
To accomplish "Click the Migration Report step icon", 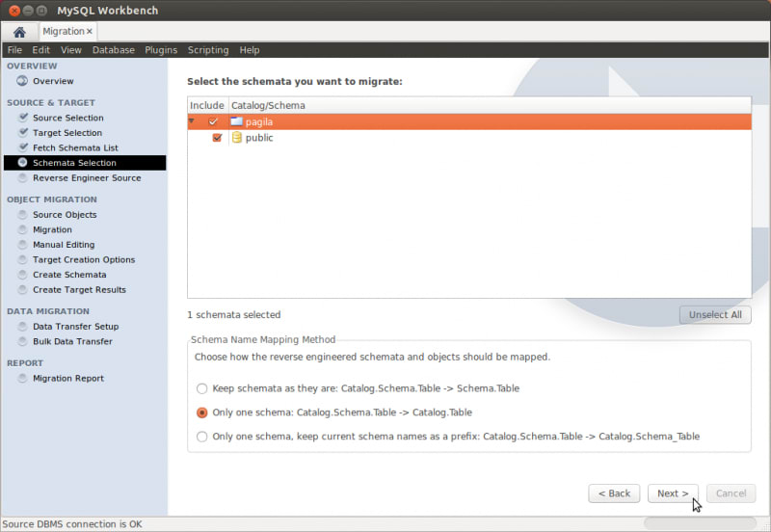I will (22, 378).
